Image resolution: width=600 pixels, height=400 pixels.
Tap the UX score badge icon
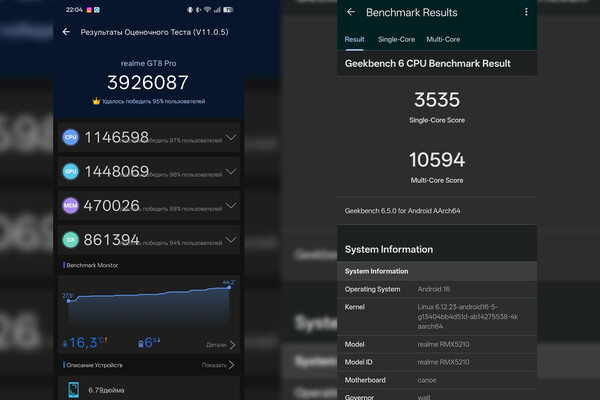point(71,240)
